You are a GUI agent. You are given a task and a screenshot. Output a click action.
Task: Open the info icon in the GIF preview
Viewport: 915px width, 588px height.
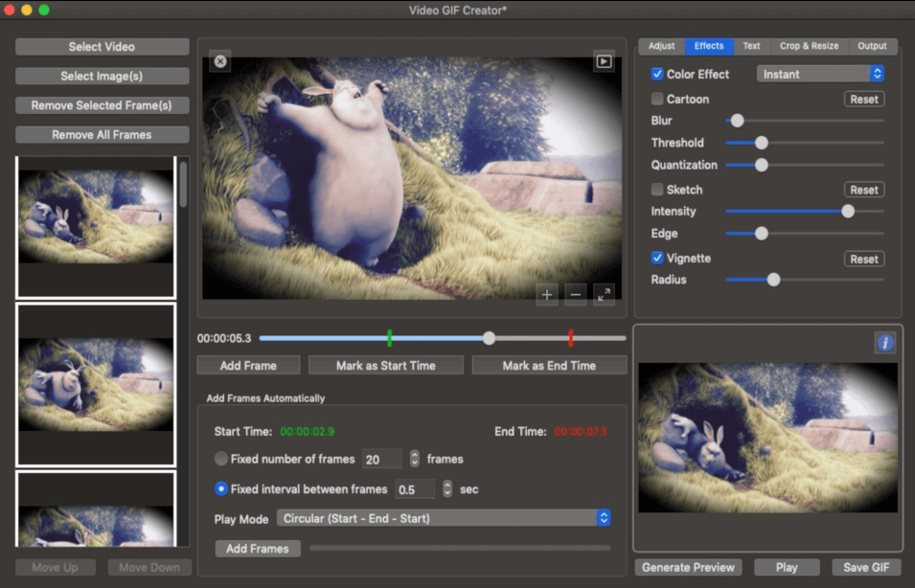pos(885,343)
